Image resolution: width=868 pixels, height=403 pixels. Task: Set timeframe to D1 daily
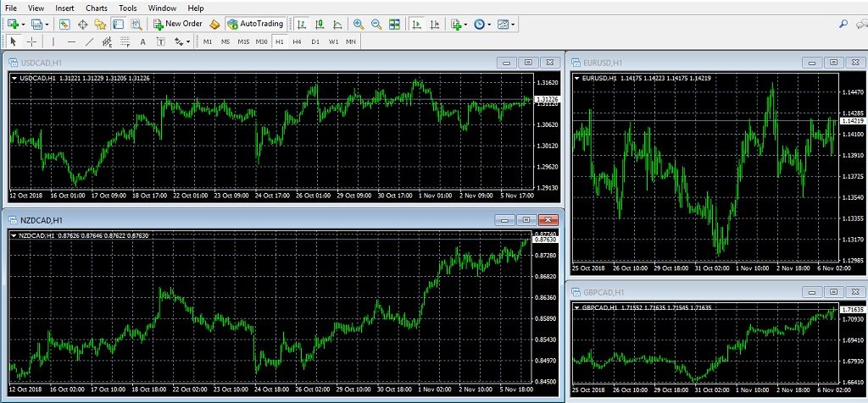[x=315, y=41]
